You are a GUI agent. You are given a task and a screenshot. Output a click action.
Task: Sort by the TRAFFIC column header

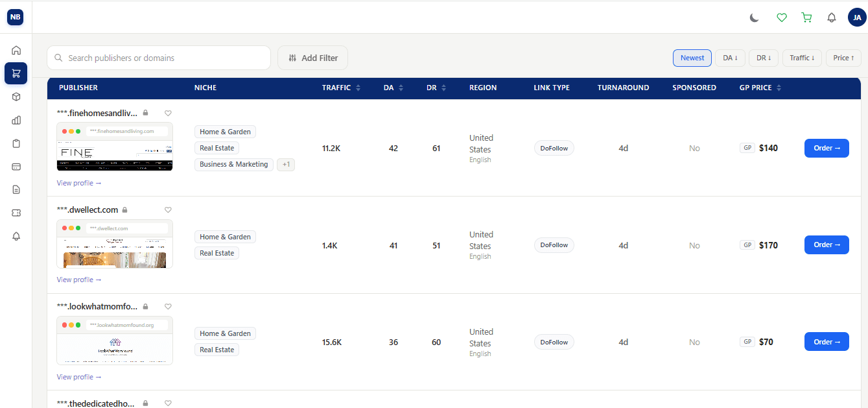pos(341,88)
